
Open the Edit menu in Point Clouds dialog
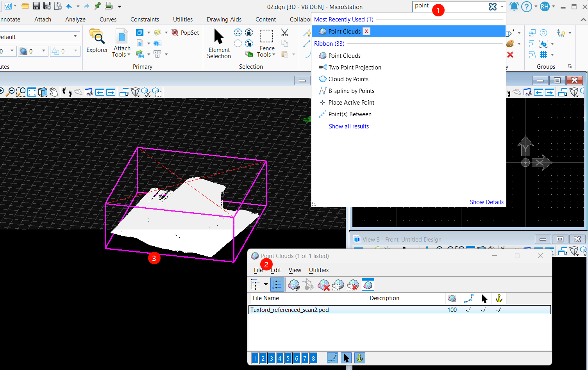tap(276, 270)
